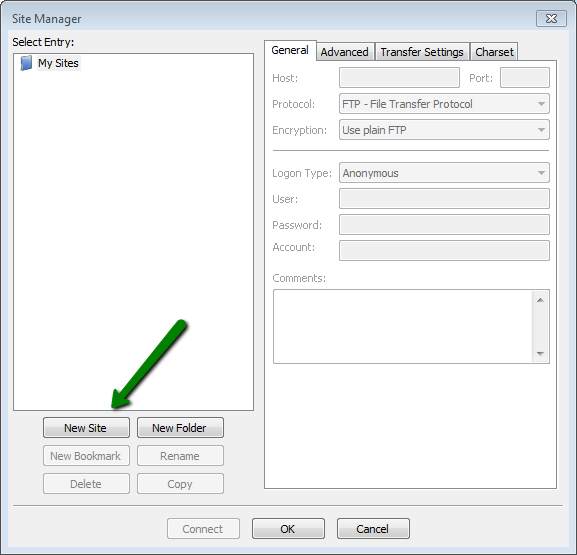Open the Logon Type dropdown
The width and height of the screenshot is (577, 555).
(444, 173)
